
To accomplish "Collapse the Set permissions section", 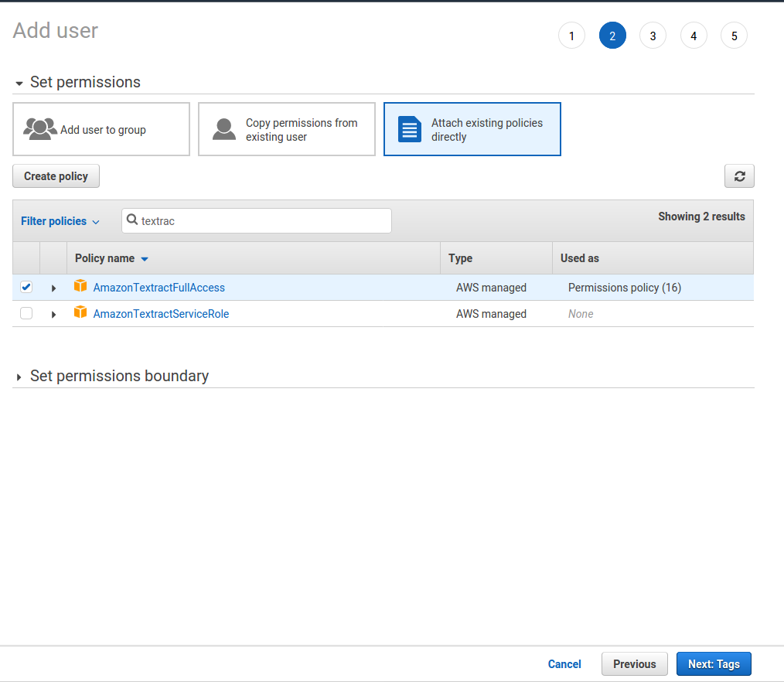I will pos(19,84).
